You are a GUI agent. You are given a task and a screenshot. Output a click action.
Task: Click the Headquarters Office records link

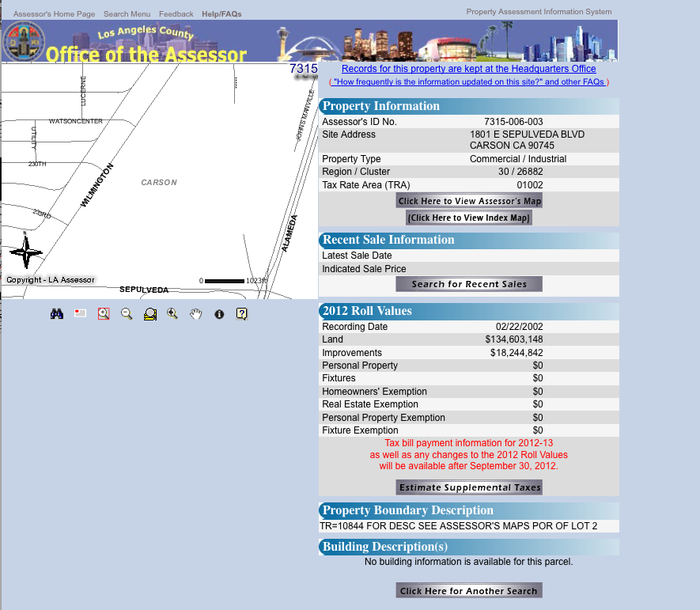[x=468, y=70]
